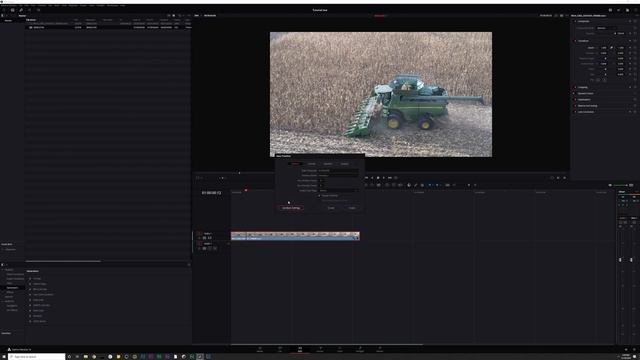This screenshot has width=640, height=360.
Task: Click the Start Timecode field
Action: click(338, 170)
